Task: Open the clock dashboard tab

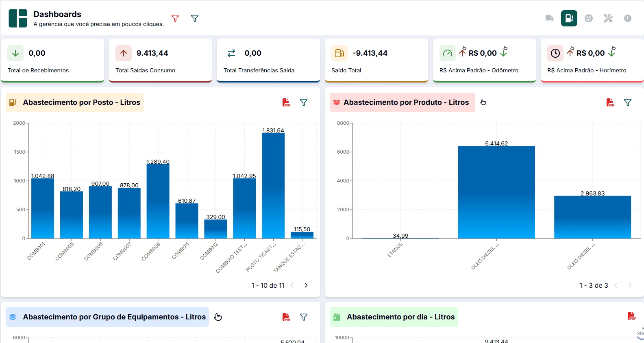Action: pos(628,18)
